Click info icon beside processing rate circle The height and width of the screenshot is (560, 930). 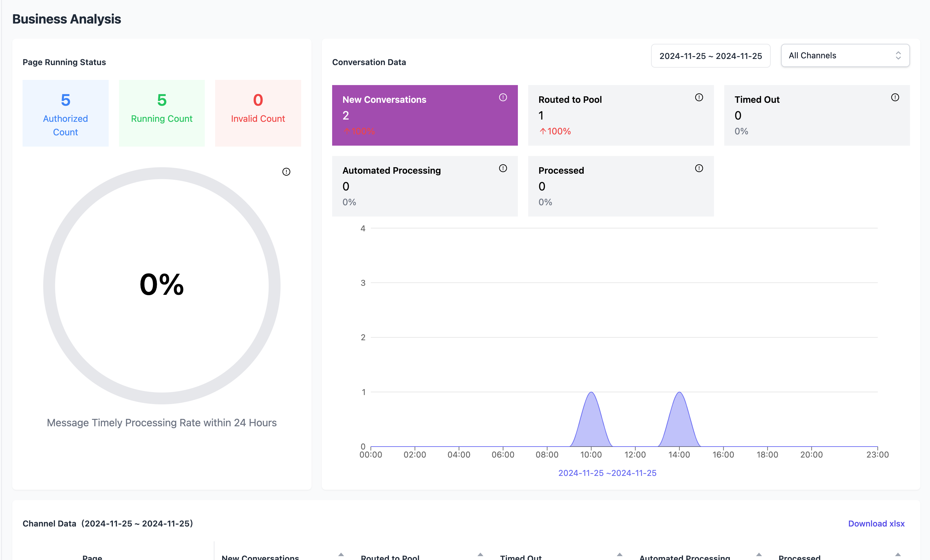coord(286,172)
